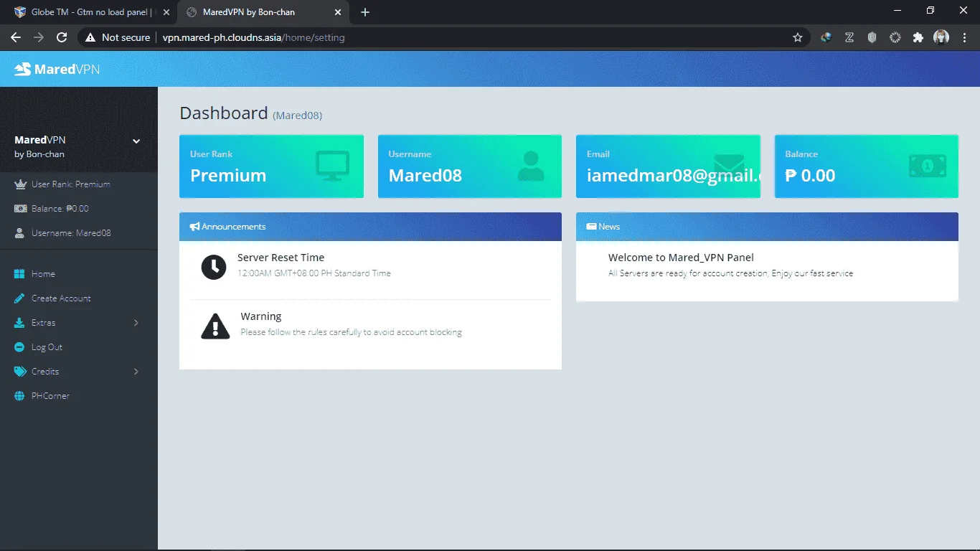
Task: Focus the address bar URL
Action: [x=254, y=37]
